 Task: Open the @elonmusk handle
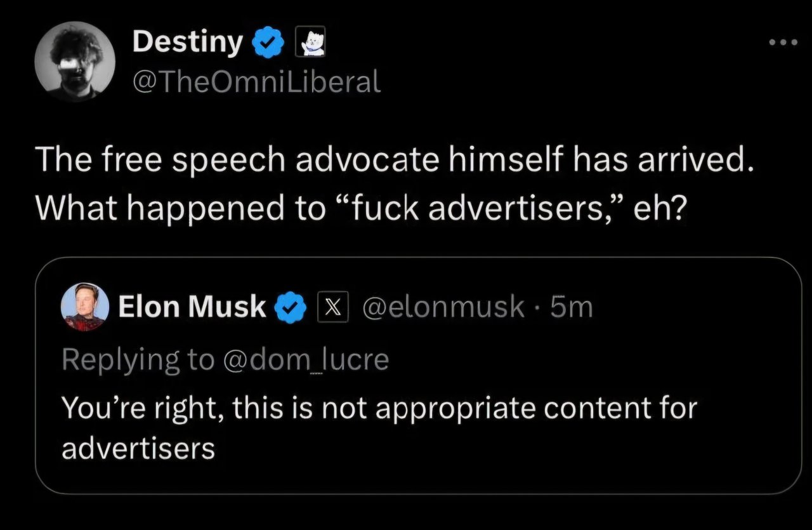pyautogui.click(x=443, y=307)
